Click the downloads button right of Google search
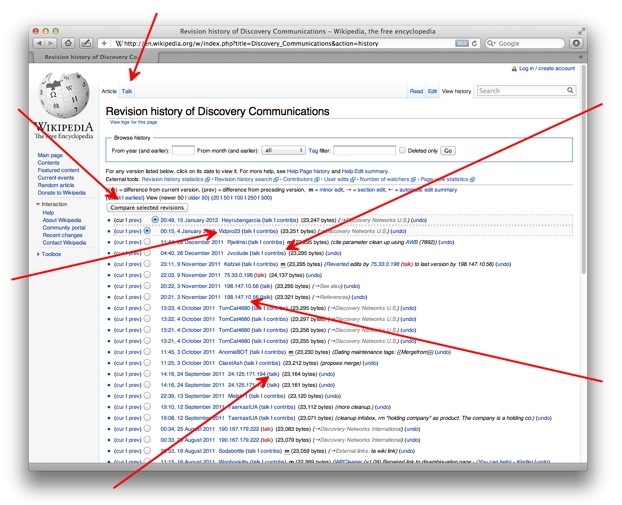 coord(576,43)
